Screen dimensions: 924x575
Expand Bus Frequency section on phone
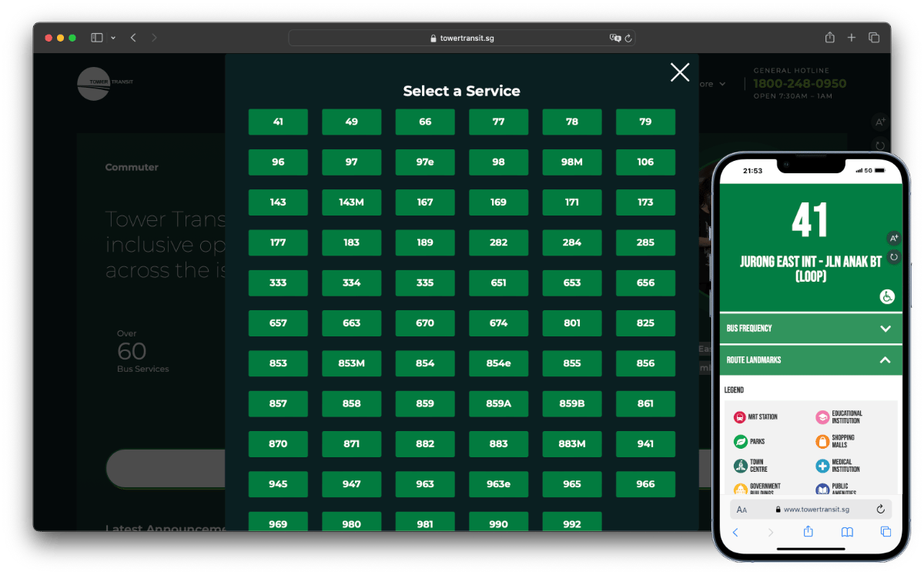point(811,329)
